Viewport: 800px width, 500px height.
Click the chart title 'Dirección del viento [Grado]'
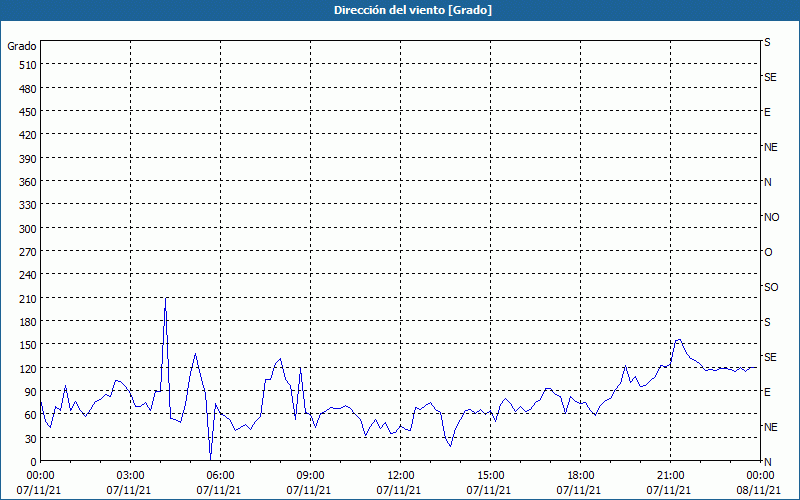[x=413, y=10]
